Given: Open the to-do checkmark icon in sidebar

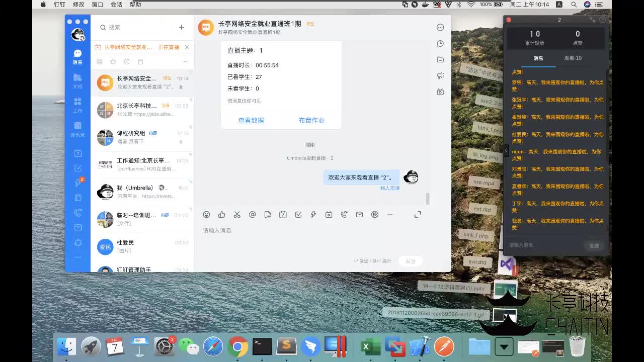Looking at the screenshot, I should [x=78, y=168].
